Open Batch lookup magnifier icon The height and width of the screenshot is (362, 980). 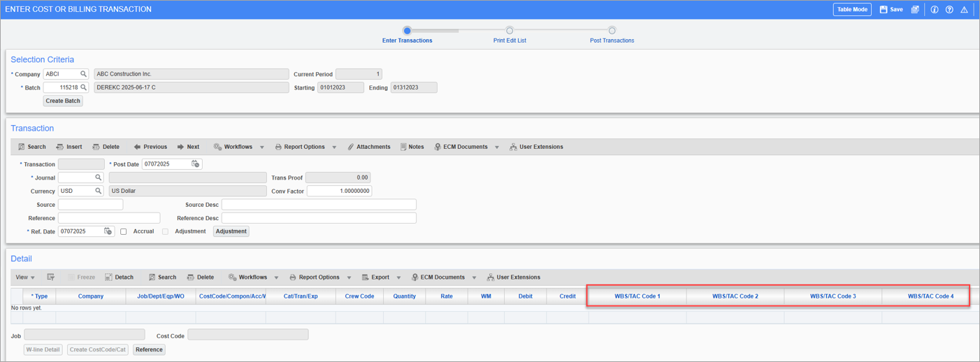point(83,87)
